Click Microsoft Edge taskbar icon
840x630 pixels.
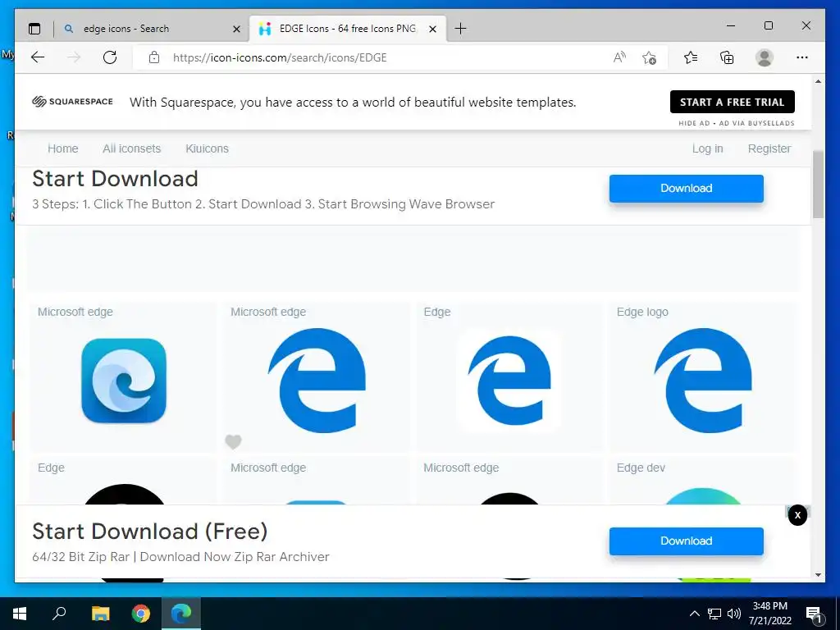[x=181, y=614]
